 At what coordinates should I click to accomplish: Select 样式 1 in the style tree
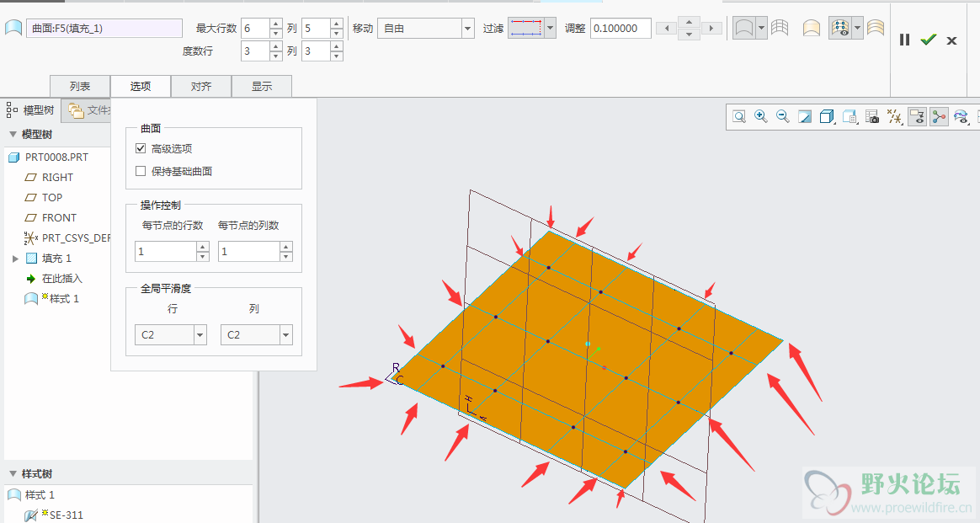point(40,495)
